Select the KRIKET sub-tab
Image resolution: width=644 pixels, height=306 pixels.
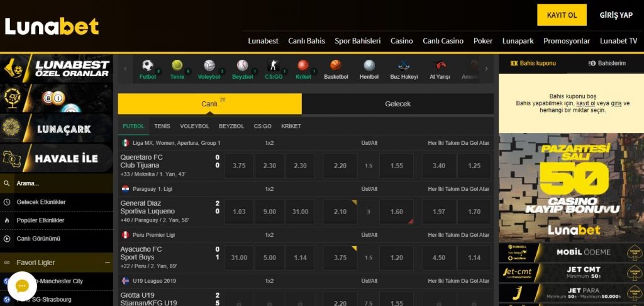[x=291, y=127]
